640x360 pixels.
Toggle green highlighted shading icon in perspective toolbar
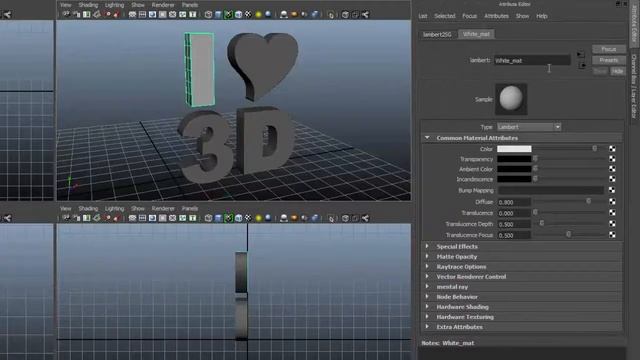228,15
